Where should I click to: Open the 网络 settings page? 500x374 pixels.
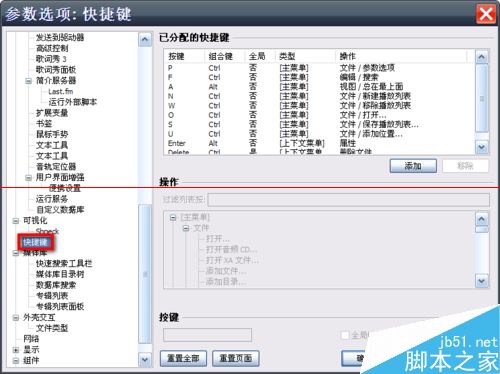(31, 339)
